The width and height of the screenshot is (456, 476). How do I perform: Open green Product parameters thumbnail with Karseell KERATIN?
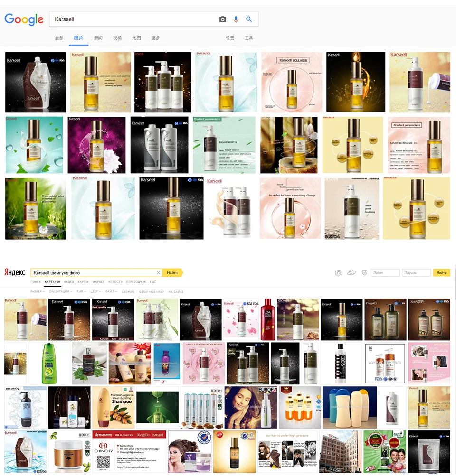tap(224, 145)
